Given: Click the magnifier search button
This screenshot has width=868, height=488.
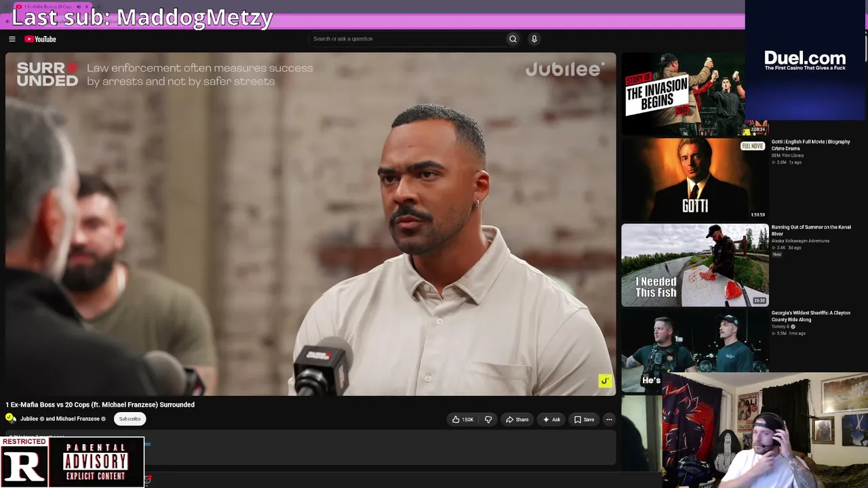Looking at the screenshot, I should (x=513, y=39).
